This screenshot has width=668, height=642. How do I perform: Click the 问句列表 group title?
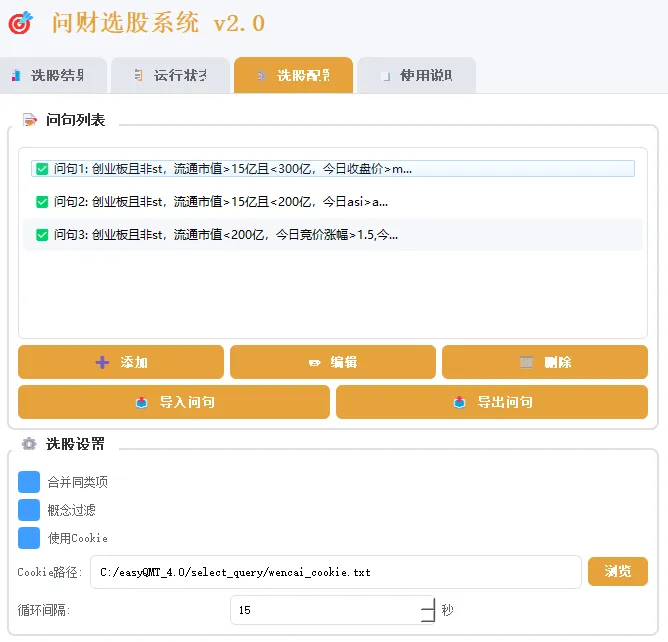75,120
